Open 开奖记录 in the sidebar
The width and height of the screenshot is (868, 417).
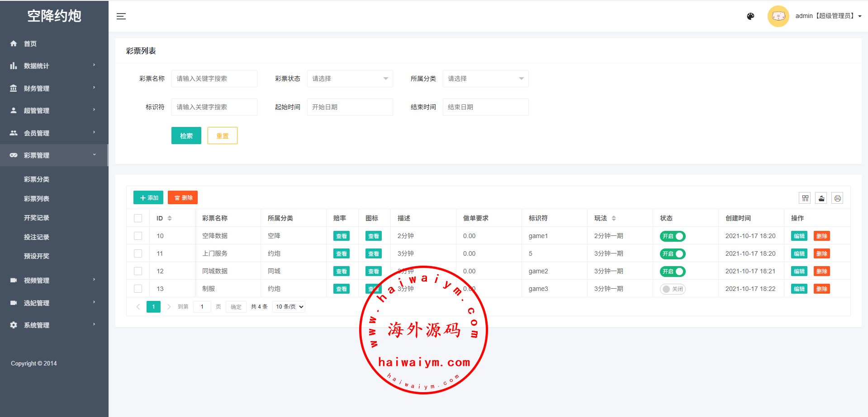pos(37,218)
